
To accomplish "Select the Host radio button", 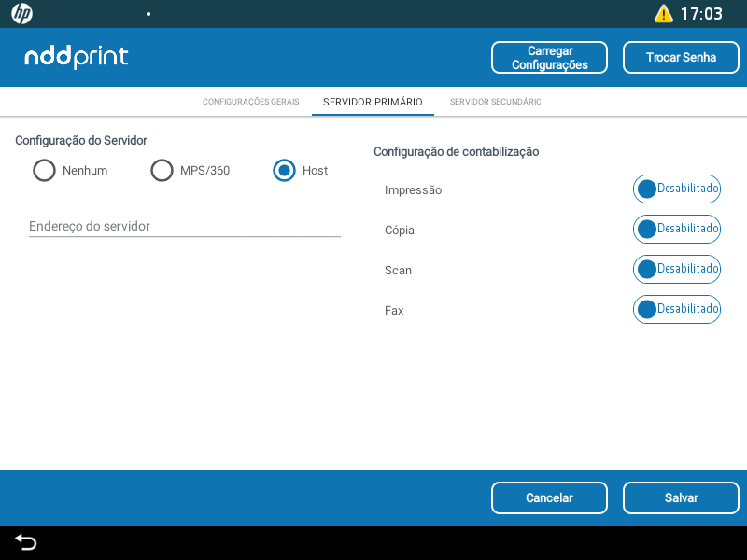I will [x=285, y=171].
